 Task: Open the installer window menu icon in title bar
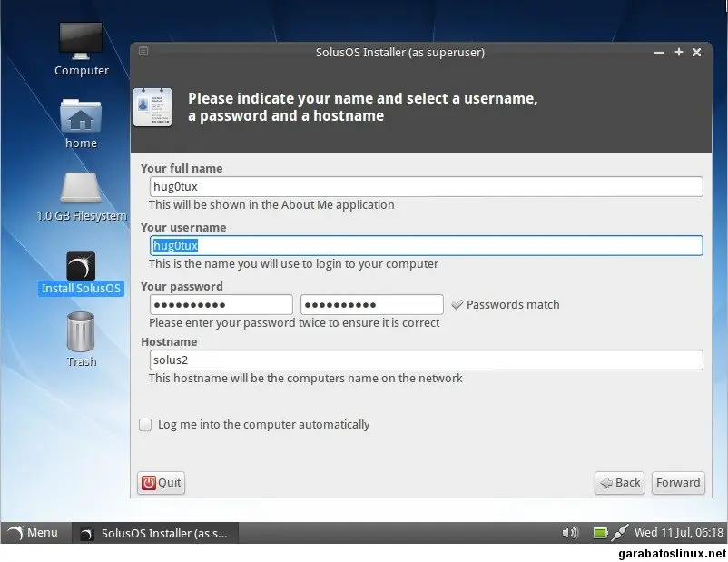[143, 51]
